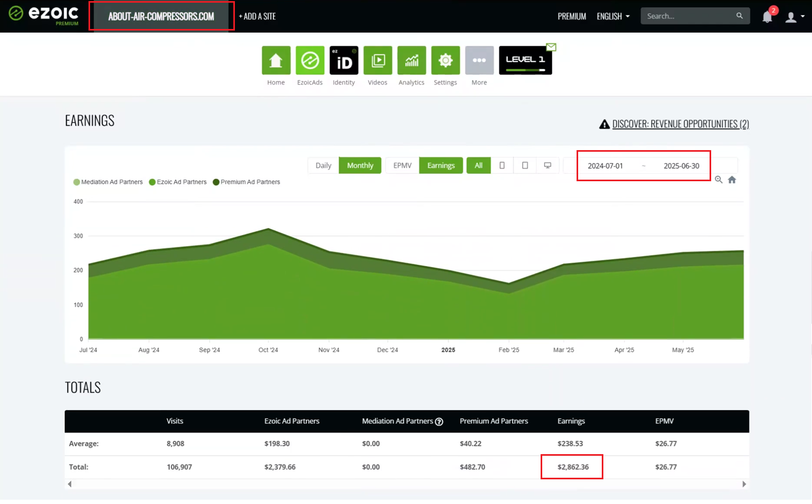Click the Visits column header

pyautogui.click(x=175, y=421)
